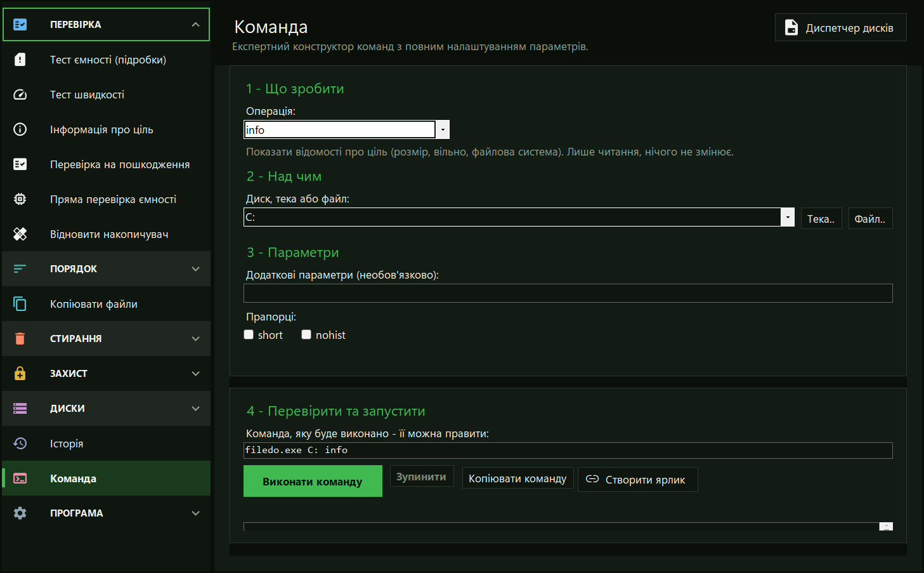This screenshot has width=924, height=573.
Task: Click the additional parameters input field
Action: point(568,293)
